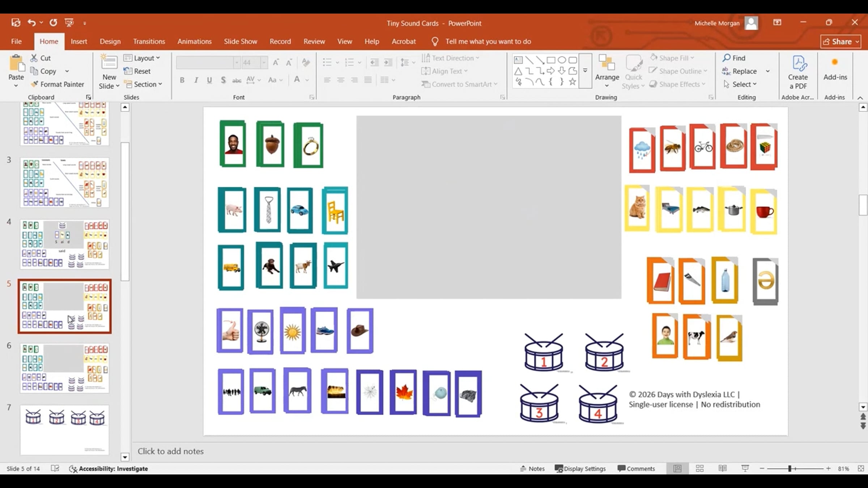868x488 pixels.
Task: Expand the shapes gallery More arrow
Action: (585, 71)
